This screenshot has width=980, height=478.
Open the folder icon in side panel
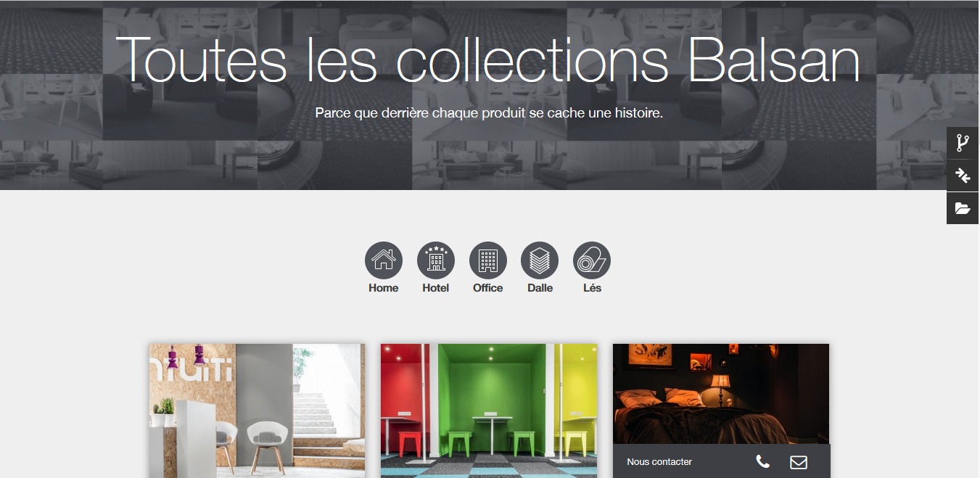click(963, 208)
